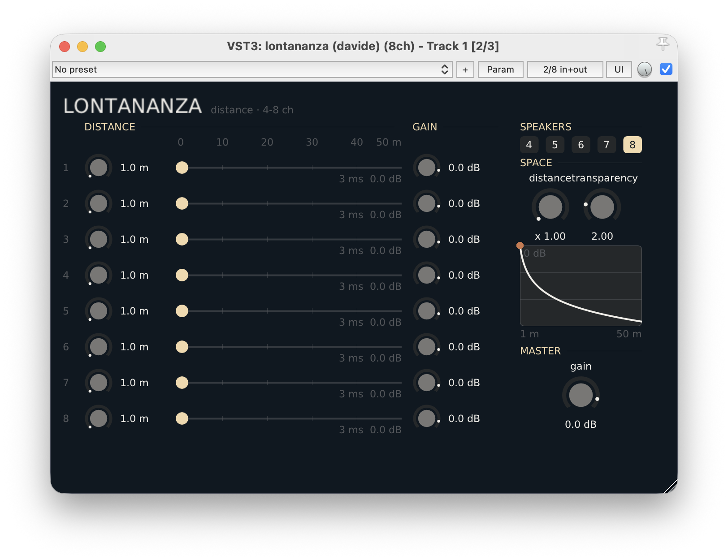Open the Param menu
728x560 pixels.
[500, 69]
